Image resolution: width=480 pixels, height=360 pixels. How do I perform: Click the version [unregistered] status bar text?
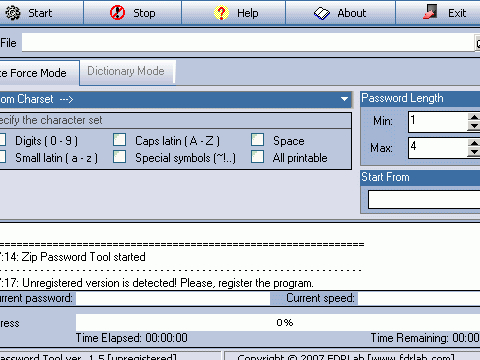pyautogui.click(x=88, y=357)
